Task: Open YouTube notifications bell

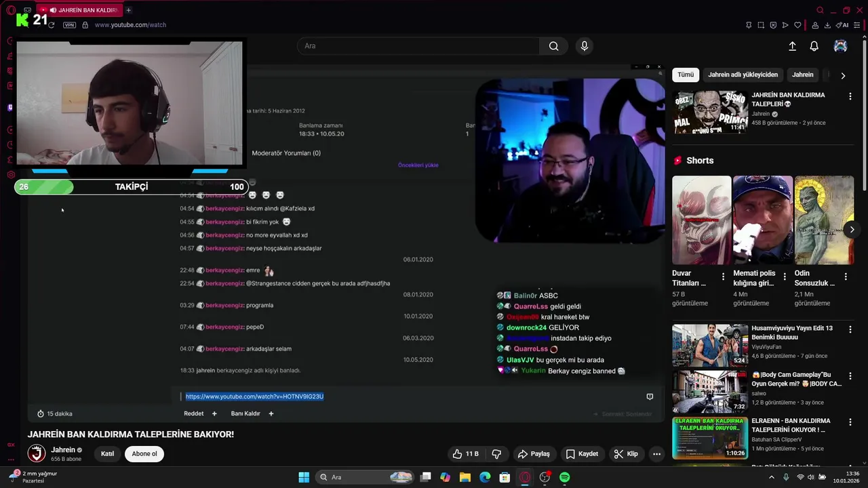Action: pos(814,46)
